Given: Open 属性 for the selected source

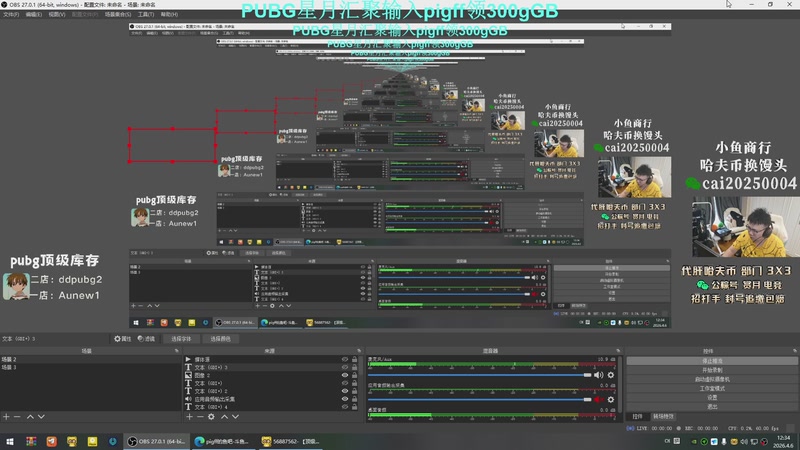Looking at the screenshot, I should [x=122, y=339].
